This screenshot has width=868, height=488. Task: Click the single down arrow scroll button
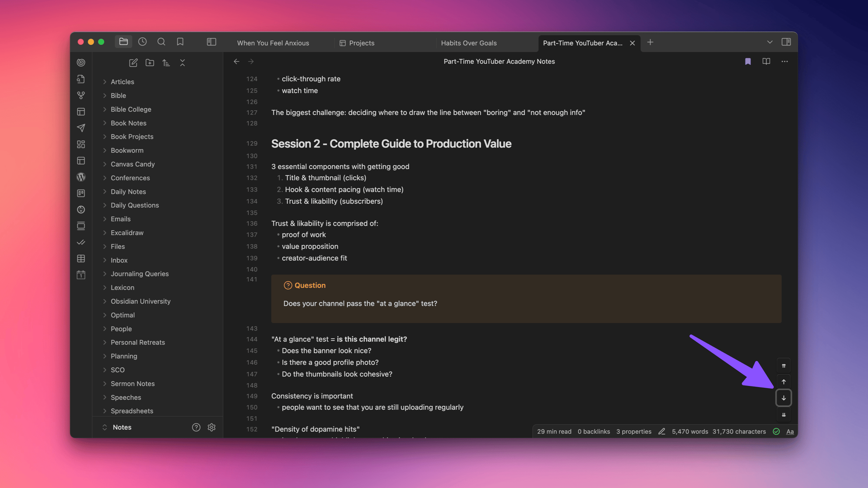pyautogui.click(x=784, y=398)
